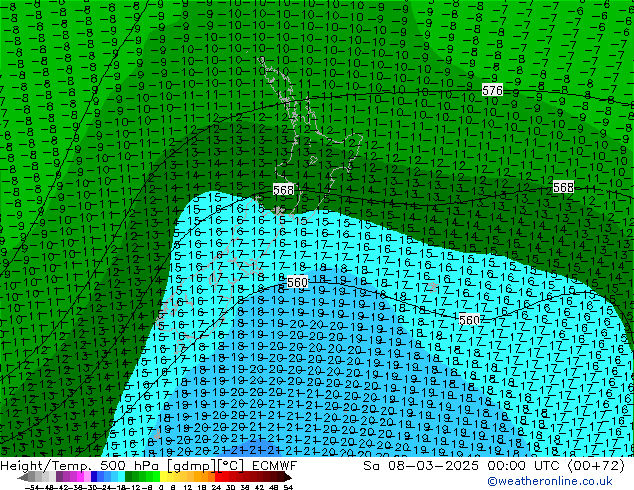Click the dark green swatch in the temperature legend
This screenshot has width=634, height=490.
(x=129, y=477)
